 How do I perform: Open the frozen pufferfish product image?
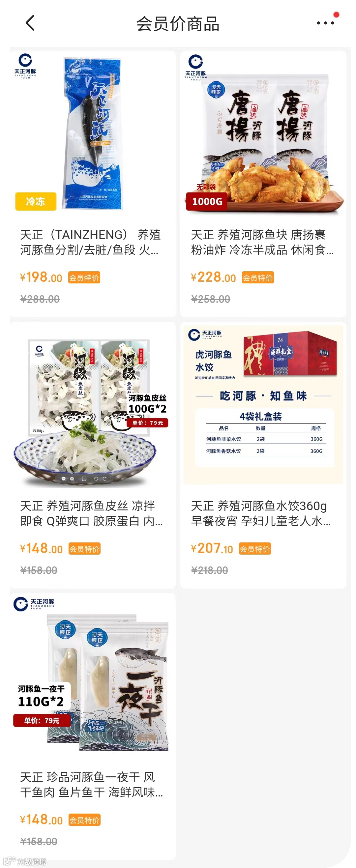pos(93,134)
